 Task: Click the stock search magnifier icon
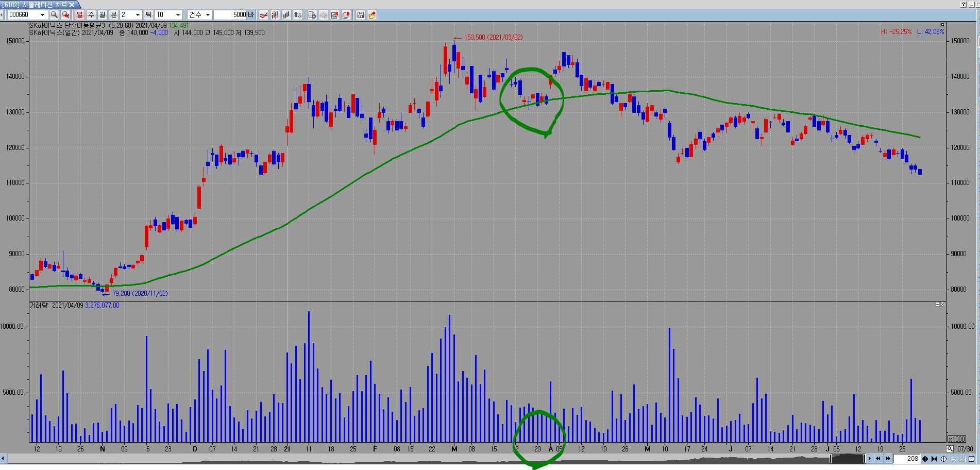54,15
